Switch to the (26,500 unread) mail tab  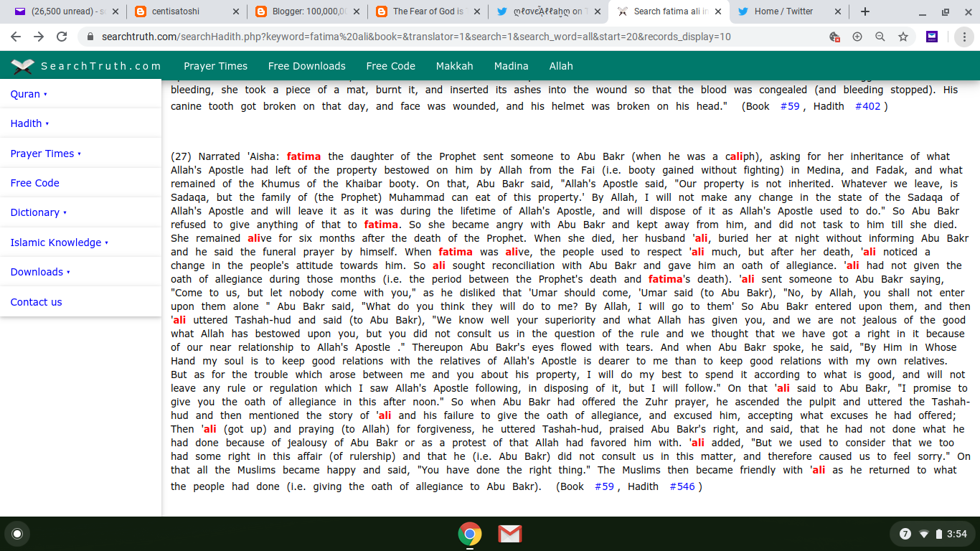tap(66, 11)
